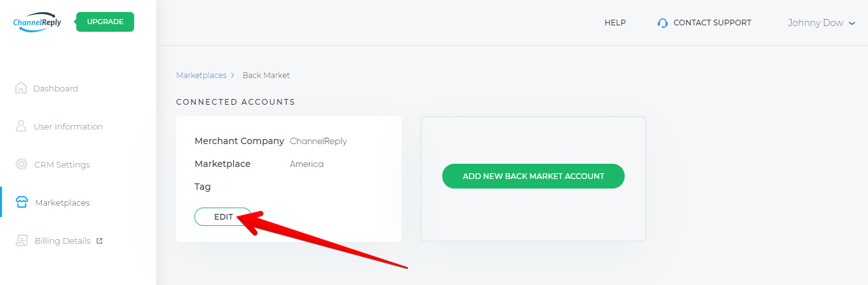Click the Contact Support link text
The height and width of the screenshot is (285, 868).
click(x=712, y=23)
